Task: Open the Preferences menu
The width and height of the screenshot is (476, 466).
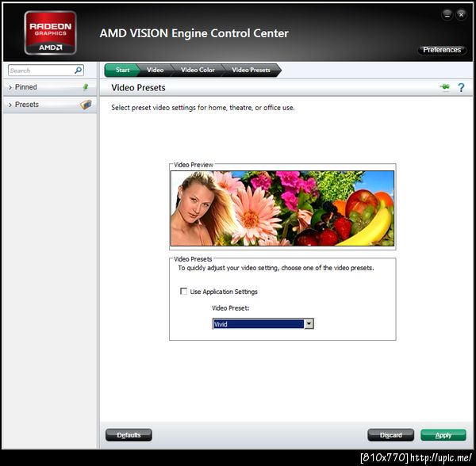Action: (x=442, y=50)
